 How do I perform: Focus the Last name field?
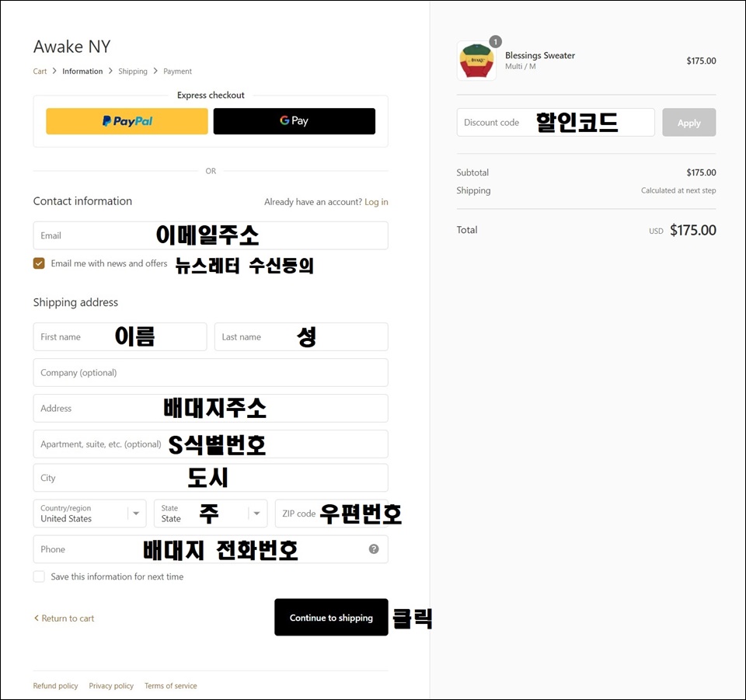tap(302, 336)
